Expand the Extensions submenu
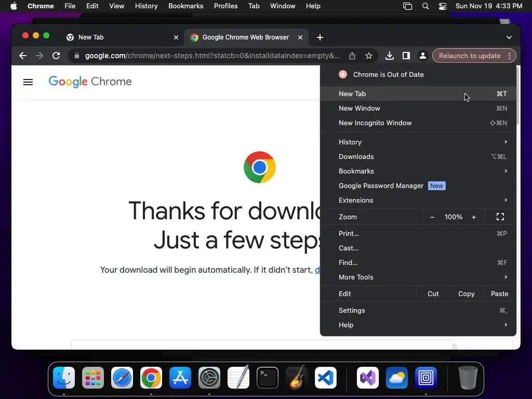This screenshot has height=399, width=532. pyautogui.click(x=418, y=201)
